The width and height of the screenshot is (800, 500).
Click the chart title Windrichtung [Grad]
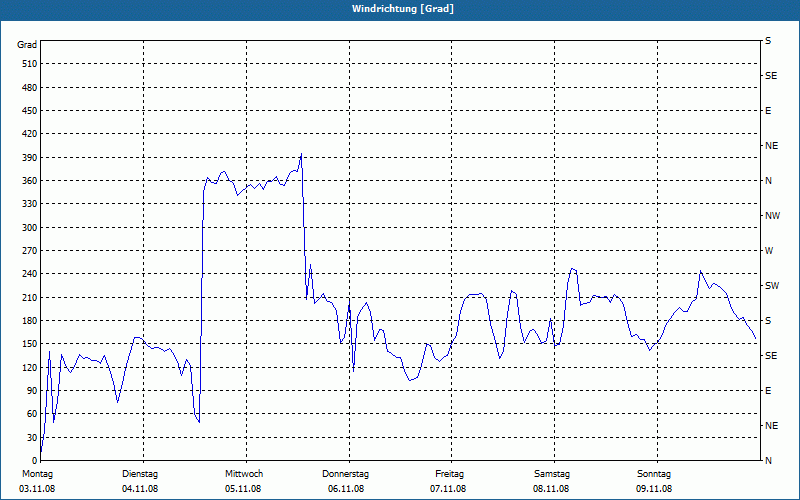coord(403,9)
